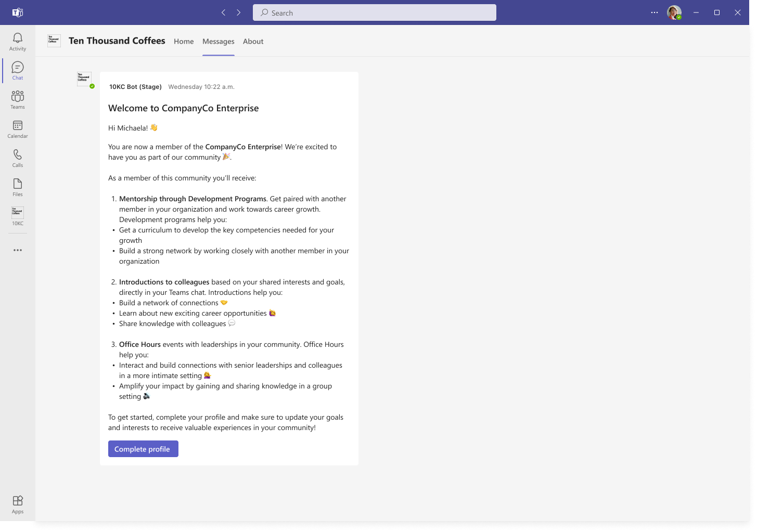Image resolution: width=757 pixels, height=532 pixels.
Task: Open the Apps store
Action: pyautogui.click(x=18, y=504)
